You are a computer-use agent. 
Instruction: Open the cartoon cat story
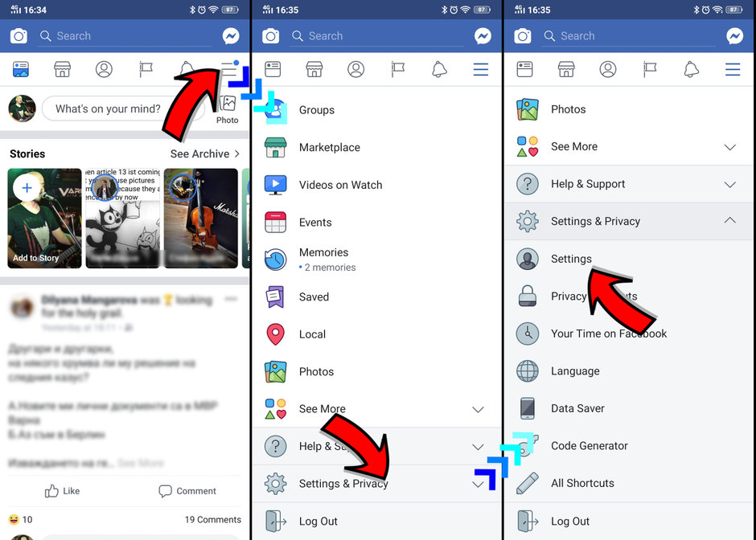click(123, 219)
